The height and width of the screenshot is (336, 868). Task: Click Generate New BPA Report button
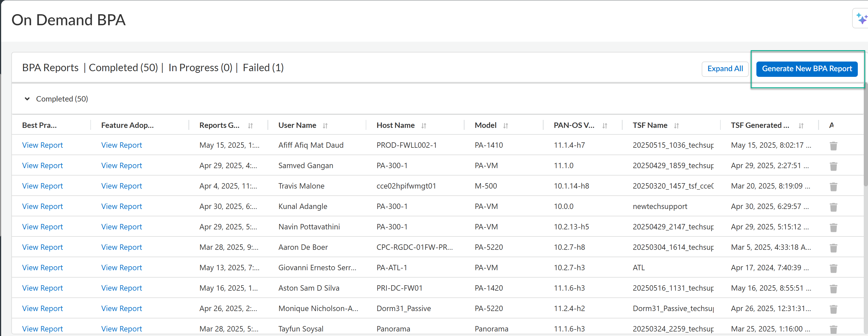click(807, 69)
